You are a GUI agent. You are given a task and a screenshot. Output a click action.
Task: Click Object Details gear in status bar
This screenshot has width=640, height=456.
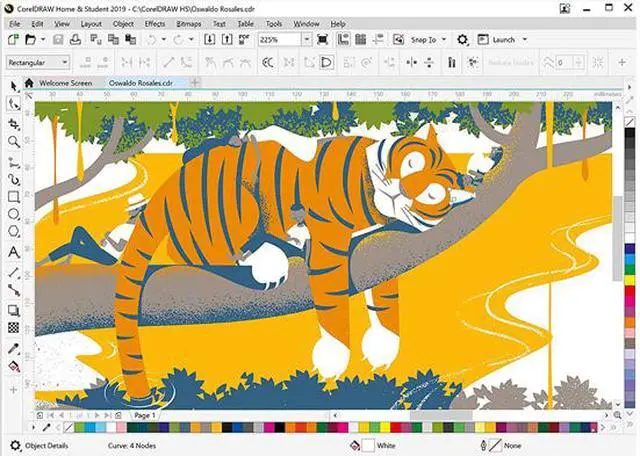click(x=16, y=445)
